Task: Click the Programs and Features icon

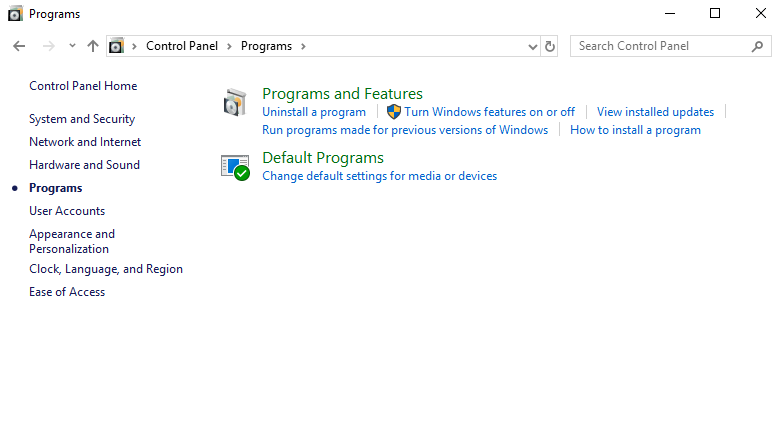Action: (x=234, y=102)
